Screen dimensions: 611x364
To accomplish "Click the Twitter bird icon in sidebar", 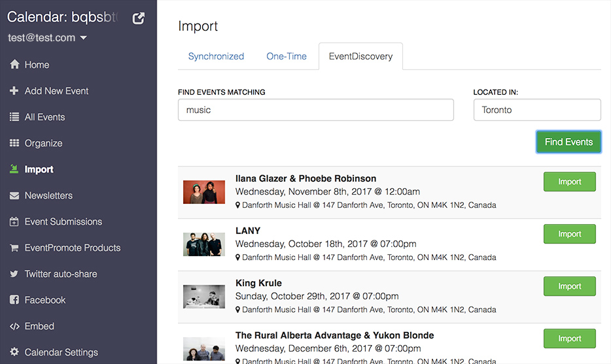I will [14, 274].
